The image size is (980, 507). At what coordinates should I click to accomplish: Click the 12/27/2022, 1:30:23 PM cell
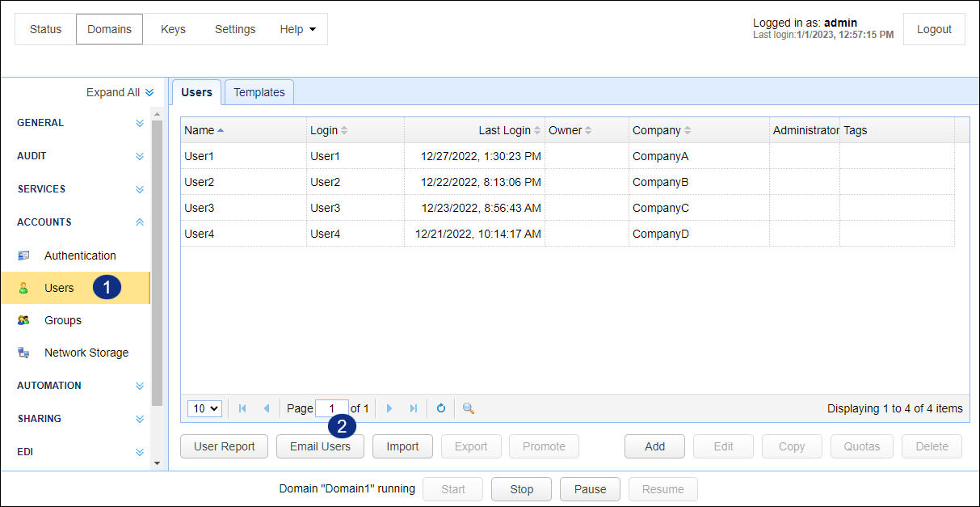click(474, 156)
